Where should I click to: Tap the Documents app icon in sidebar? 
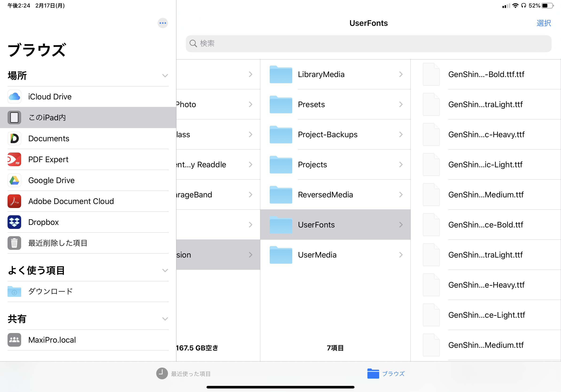pos(14,139)
